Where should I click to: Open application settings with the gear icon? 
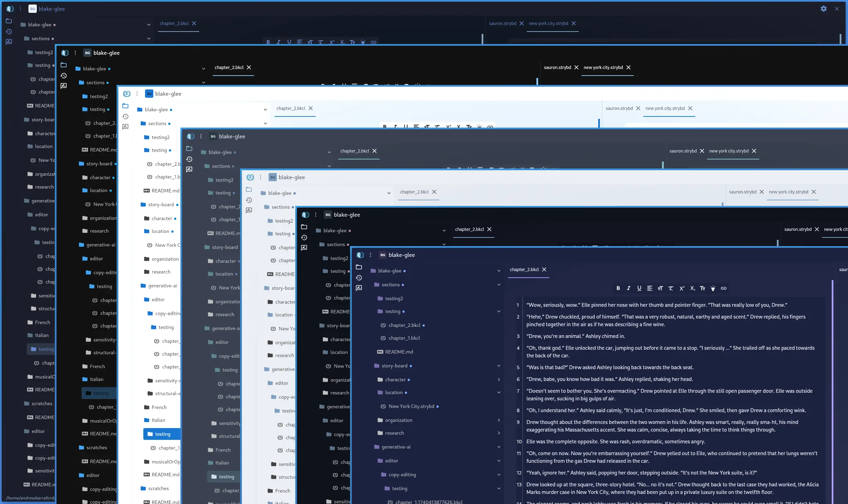click(x=823, y=9)
